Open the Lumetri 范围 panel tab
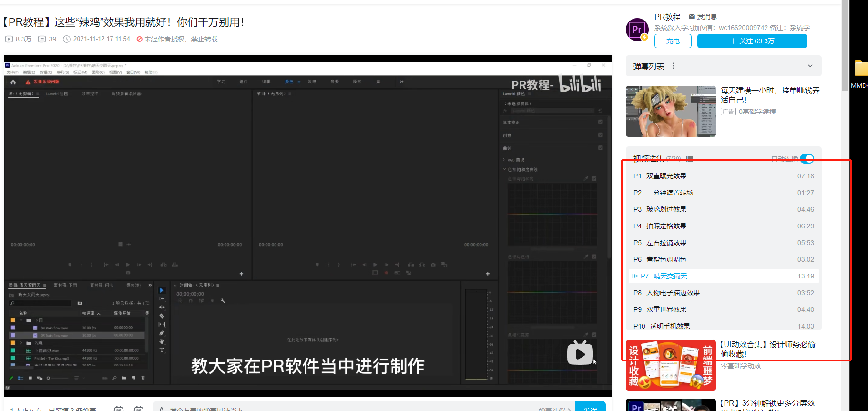 (x=57, y=94)
